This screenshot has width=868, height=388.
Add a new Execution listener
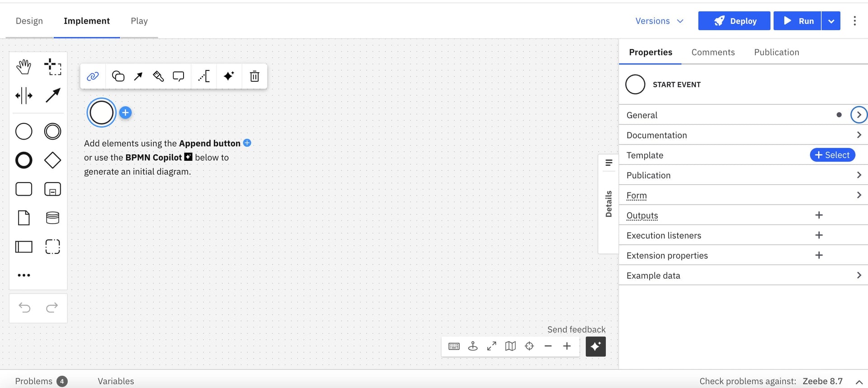819,235
